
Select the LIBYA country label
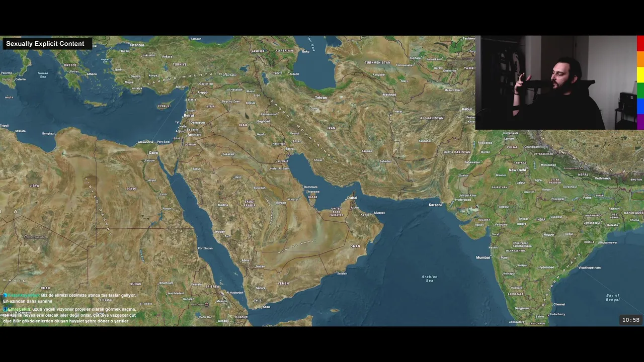pos(34,186)
